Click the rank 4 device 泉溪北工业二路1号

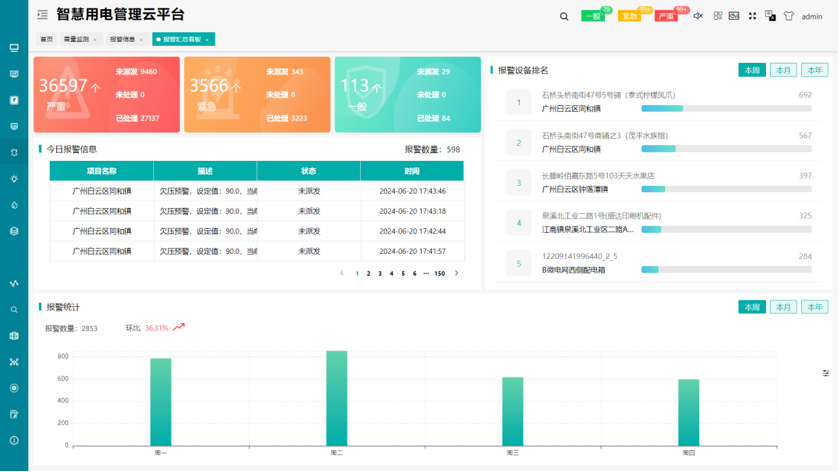(x=601, y=216)
